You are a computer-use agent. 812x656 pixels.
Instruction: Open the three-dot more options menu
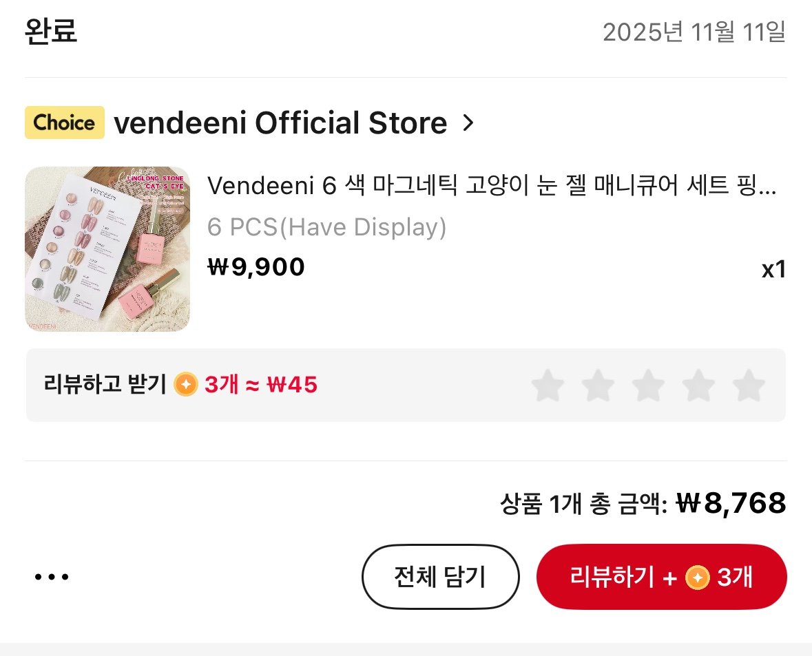[x=51, y=577]
